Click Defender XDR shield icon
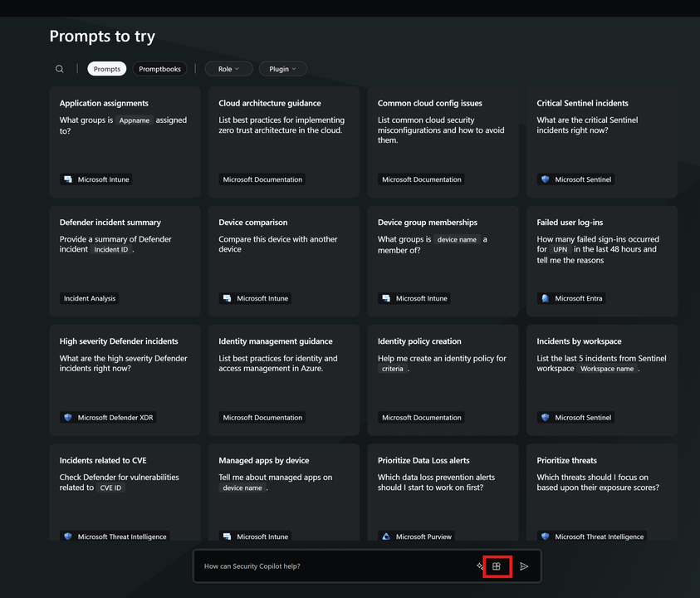Image resolution: width=700 pixels, height=598 pixels. 68,417
